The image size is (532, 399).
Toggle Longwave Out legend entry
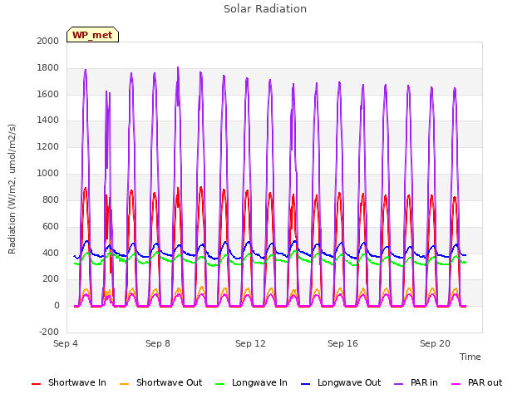pyautogui.click(x=341, y=382)
